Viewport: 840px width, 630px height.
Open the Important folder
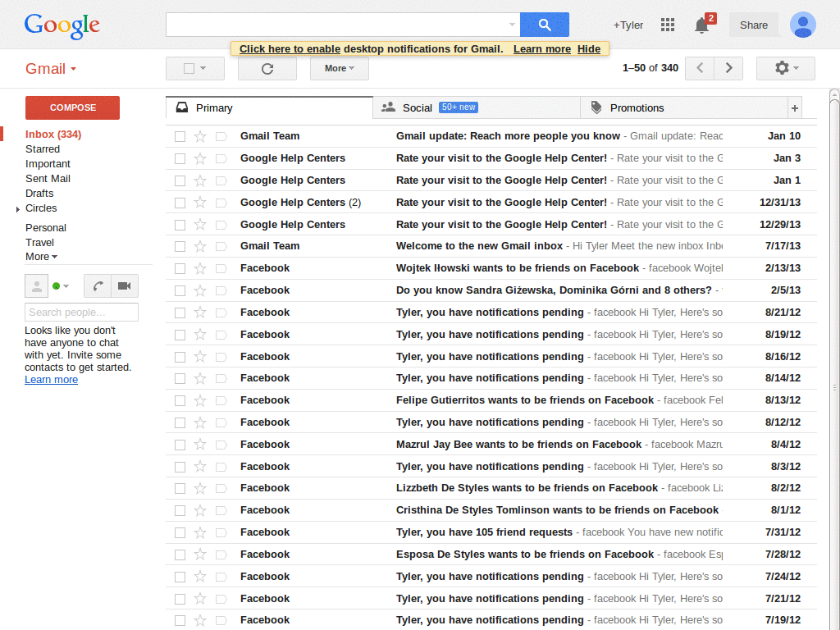48,164
